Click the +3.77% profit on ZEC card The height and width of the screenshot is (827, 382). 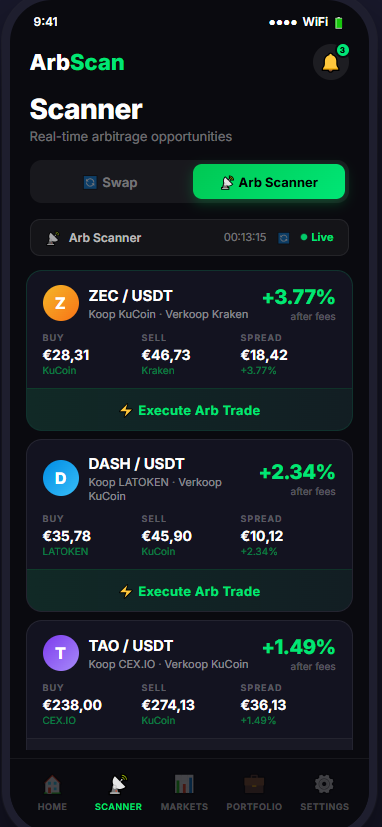[299, 297]
